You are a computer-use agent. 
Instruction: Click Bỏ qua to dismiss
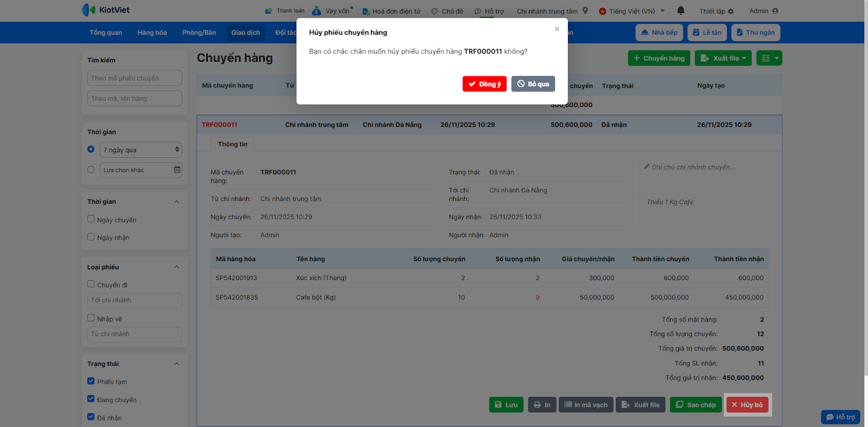click(533, 84)
